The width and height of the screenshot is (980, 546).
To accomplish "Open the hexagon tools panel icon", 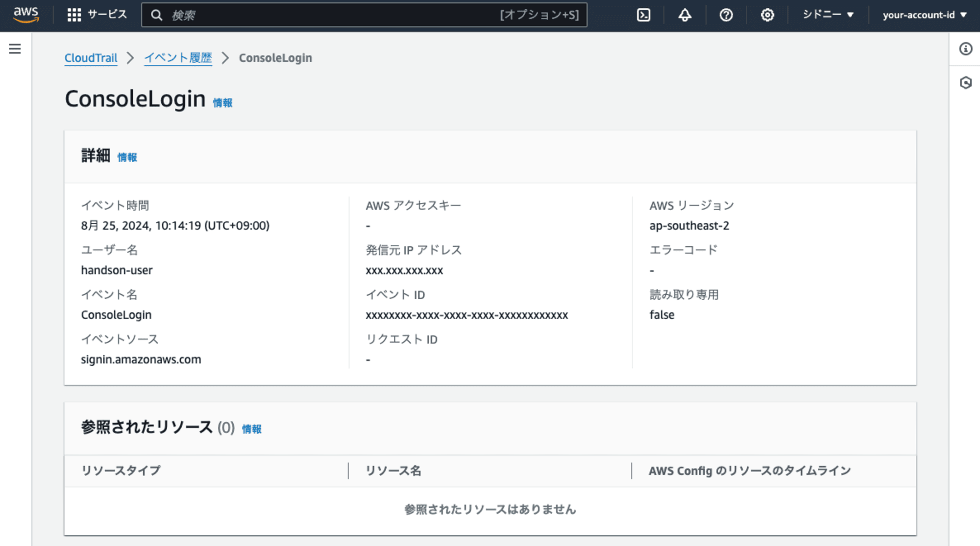I will (x=965, y=83).
